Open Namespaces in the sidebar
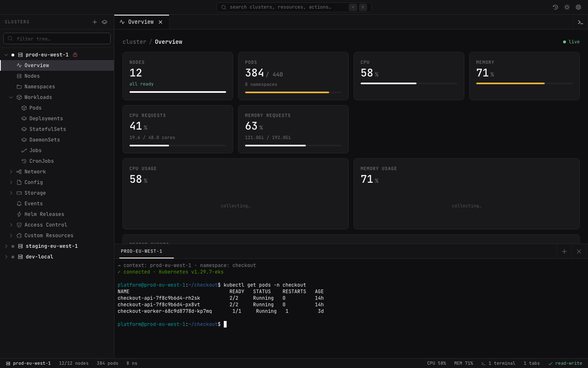 tap(57, 87)
